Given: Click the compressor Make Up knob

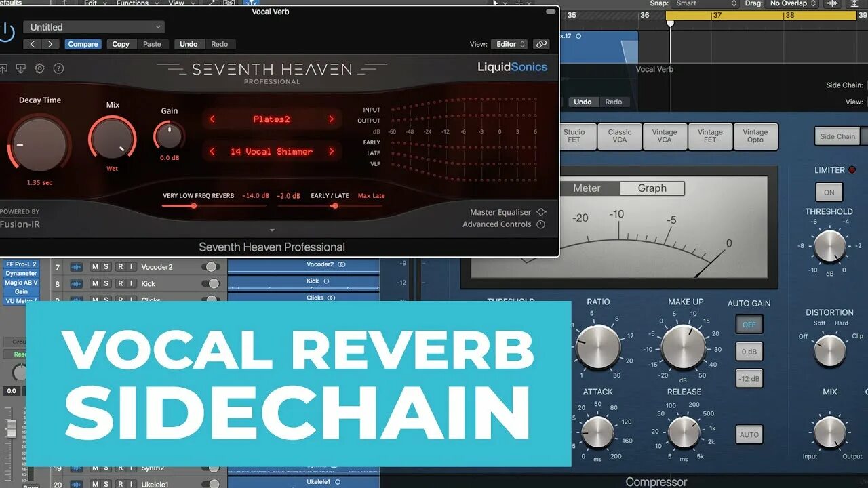Looking at the screenshot, I should pyautogui.click(x=684, y=346).
